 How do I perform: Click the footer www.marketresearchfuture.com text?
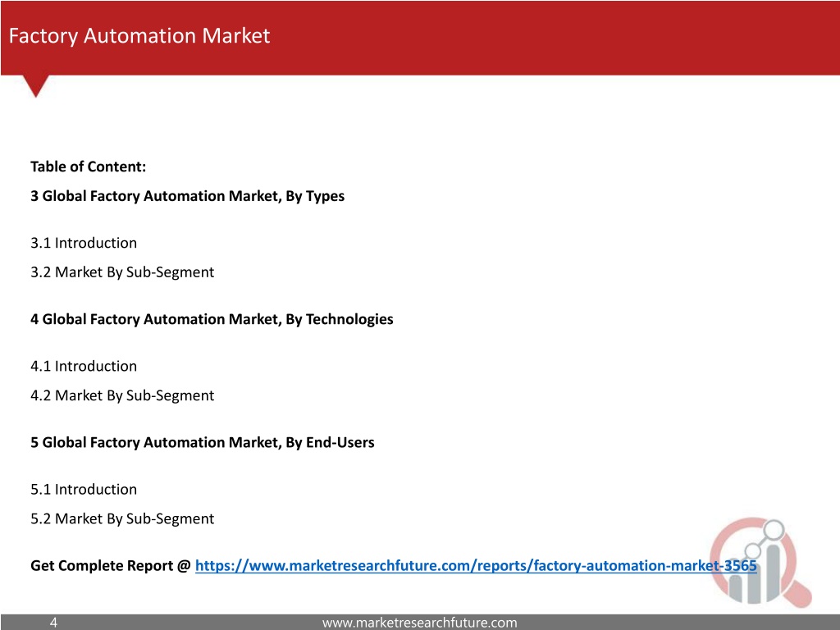click(419, 623)
